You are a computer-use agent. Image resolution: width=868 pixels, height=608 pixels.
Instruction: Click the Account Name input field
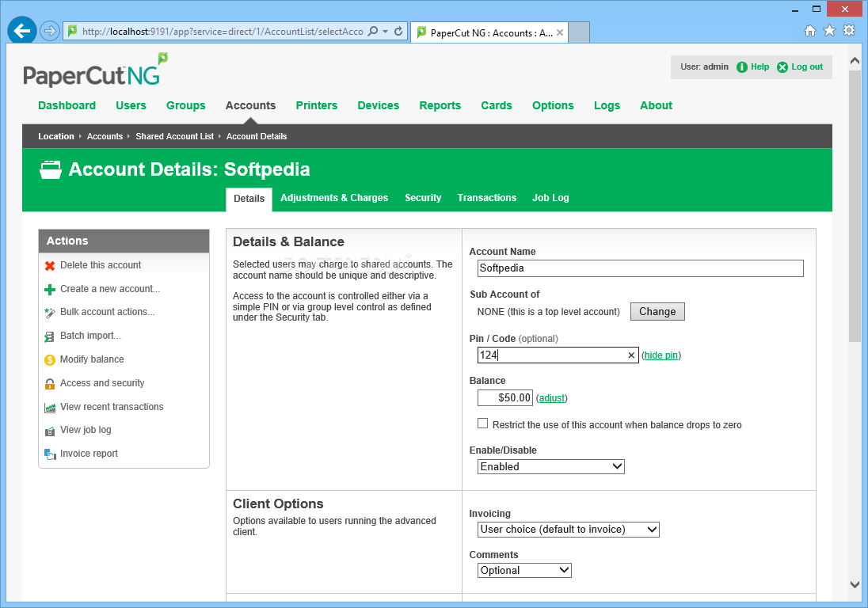click(x=641, y=268)
